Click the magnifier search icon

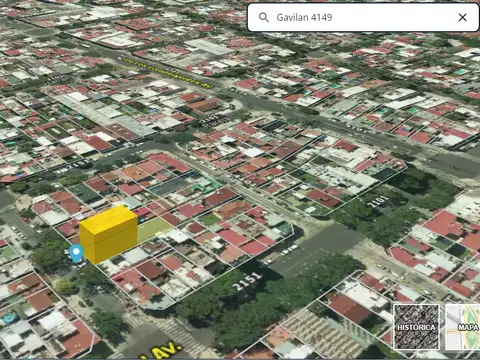(264, 17)
